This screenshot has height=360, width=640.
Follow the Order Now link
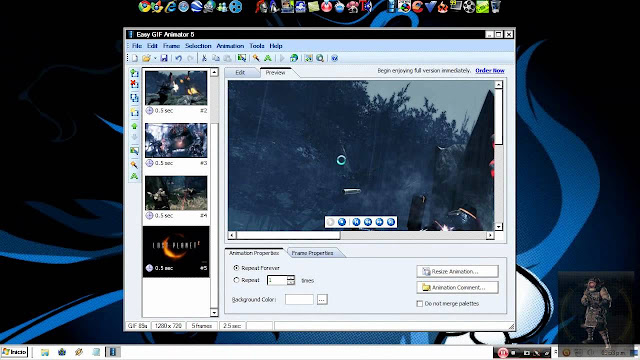(490, 71)
